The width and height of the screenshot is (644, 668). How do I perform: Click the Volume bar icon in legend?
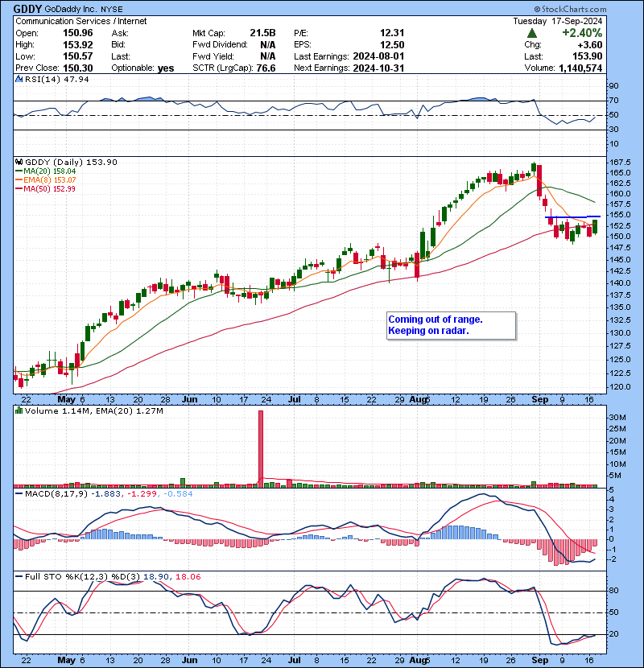[x=19, y=410]
